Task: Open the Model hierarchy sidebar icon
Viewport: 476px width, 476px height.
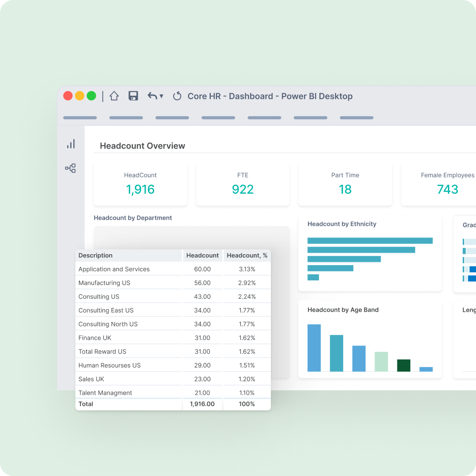Action: coord(70,168)
